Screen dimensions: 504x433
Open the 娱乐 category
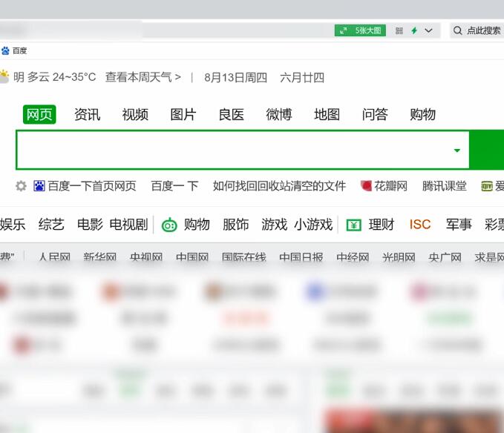click(13, 224)
